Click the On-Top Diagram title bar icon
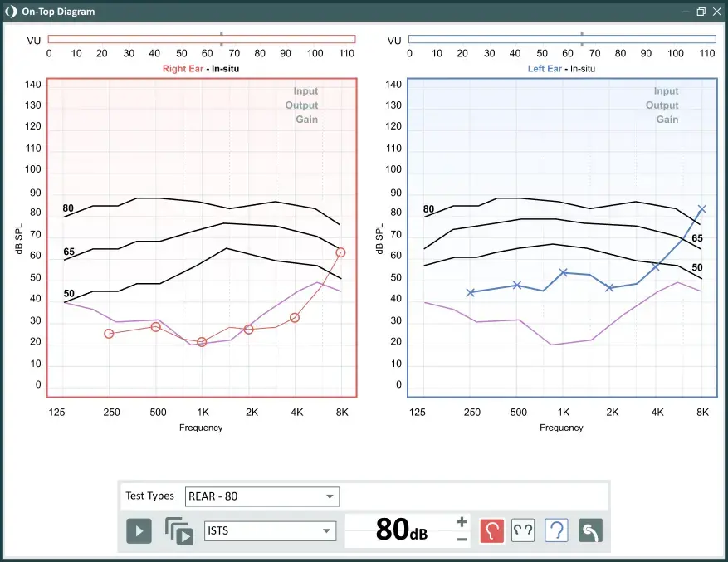The image size is (728, 562). pyautogui.click(x=11, y=12)
